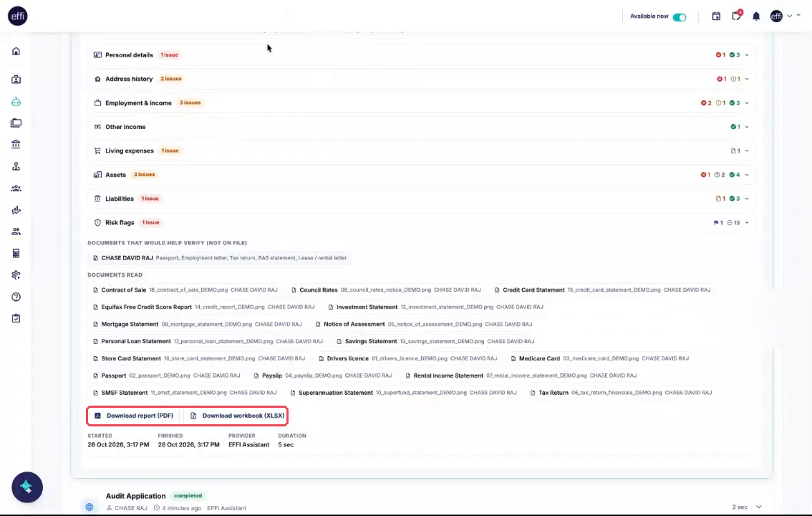Open the calculator icon in sidebar
812x516 pixels.
[x=16, y=253]
